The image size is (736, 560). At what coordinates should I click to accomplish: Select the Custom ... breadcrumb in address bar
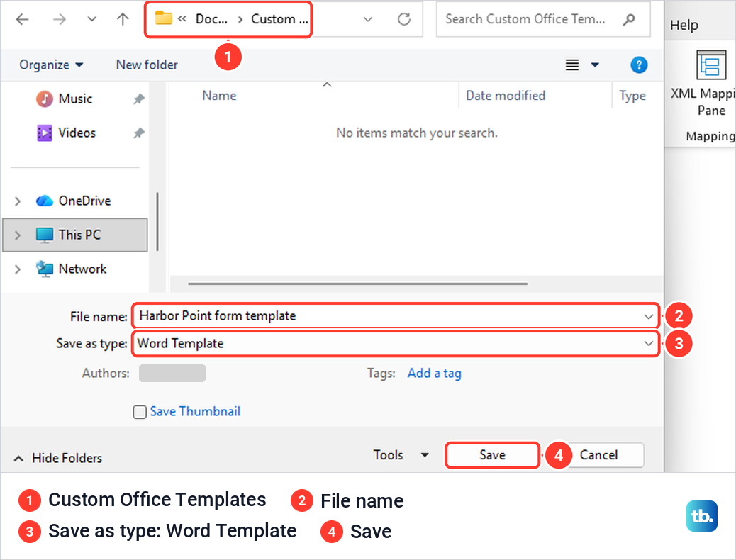[x=279, y=19]
